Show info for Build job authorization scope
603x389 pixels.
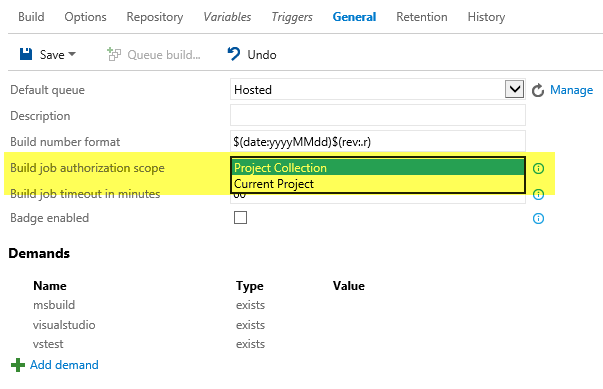click(538, 168)
